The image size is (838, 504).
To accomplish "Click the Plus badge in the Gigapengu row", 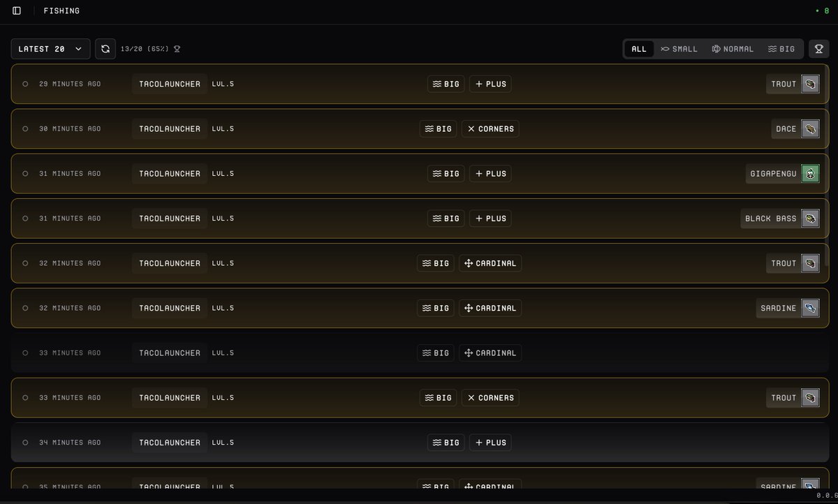I will [490, 174].
